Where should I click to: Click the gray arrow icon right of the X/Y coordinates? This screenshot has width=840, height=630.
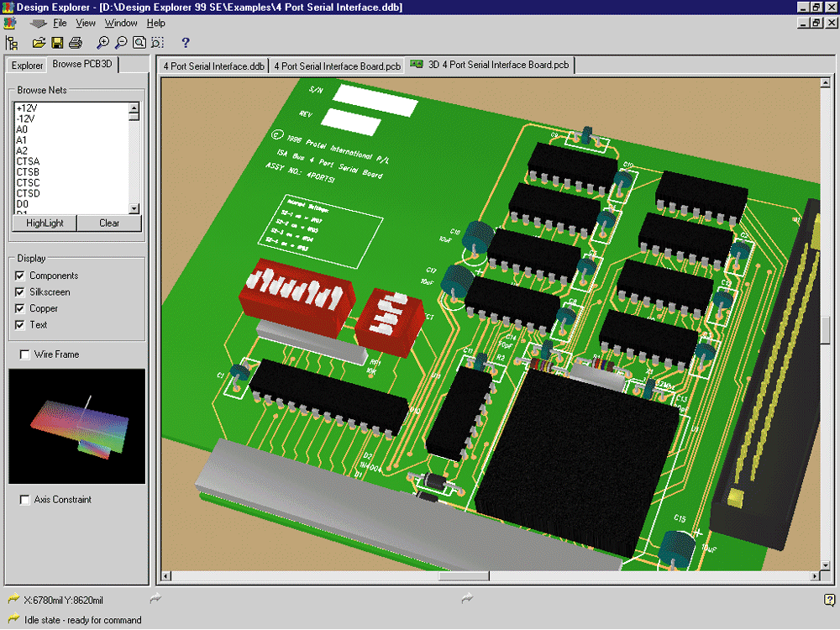[x=155, y=598]
